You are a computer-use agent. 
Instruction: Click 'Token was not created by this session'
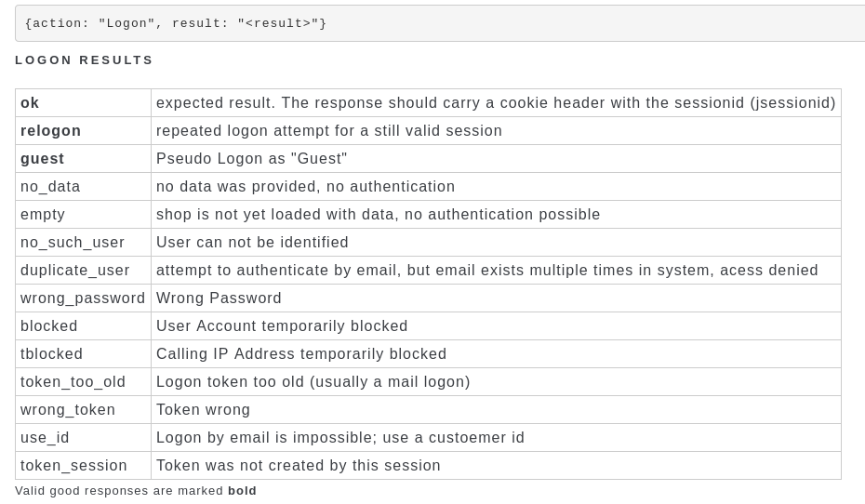pos(299,465)
